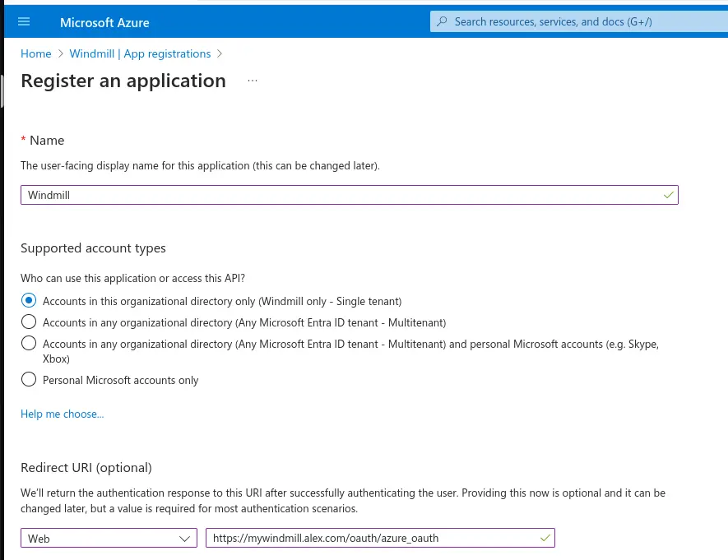This screenshot has height=560, width=728.
Task: Select Accounts in this organizational directory only
Action: [x=29, y=300]
